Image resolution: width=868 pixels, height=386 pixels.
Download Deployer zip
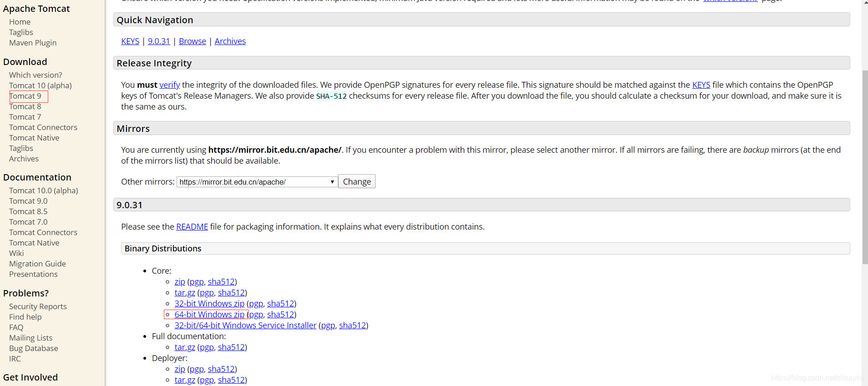click(180, 369)
